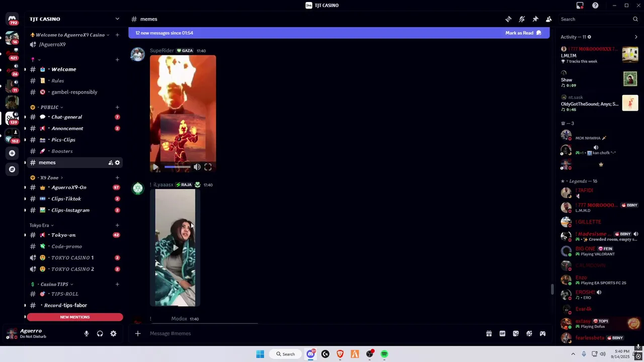Open the Chat-general channel
Image resolution: width=644 pixels, height=362 pixels.
(74, 117)
